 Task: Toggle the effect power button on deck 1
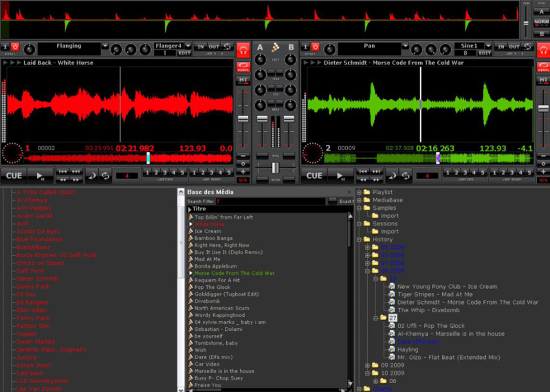(15, 47)
